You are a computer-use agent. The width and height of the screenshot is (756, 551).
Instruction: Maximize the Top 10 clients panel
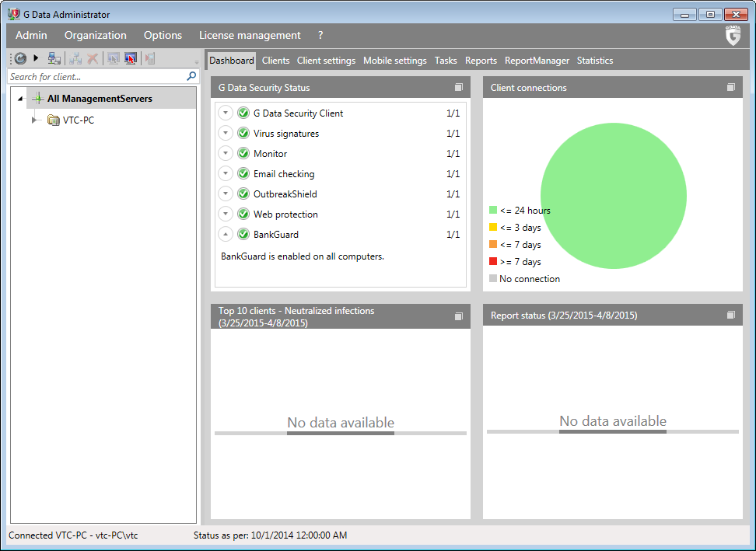(x=459, y=316)
